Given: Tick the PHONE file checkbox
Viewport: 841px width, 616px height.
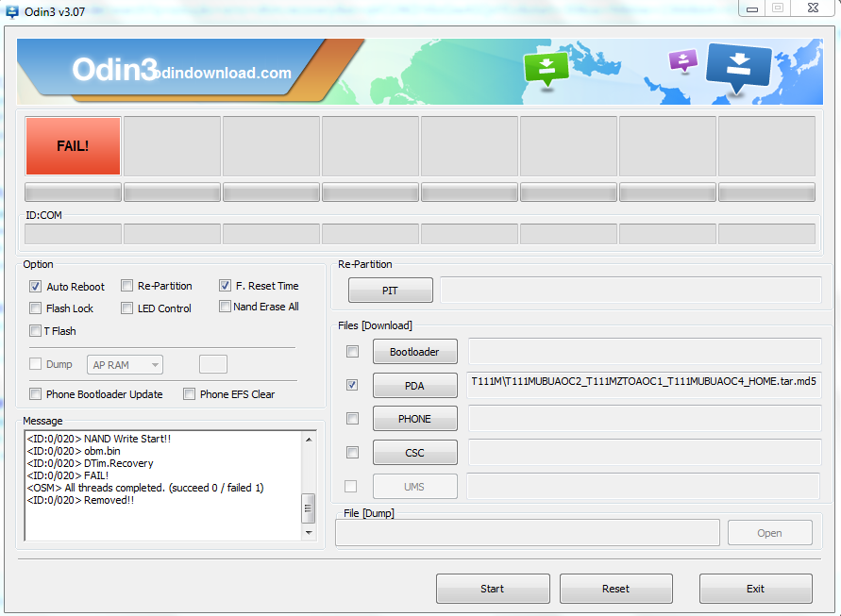Looking at the screenshot, I should 352,418.
